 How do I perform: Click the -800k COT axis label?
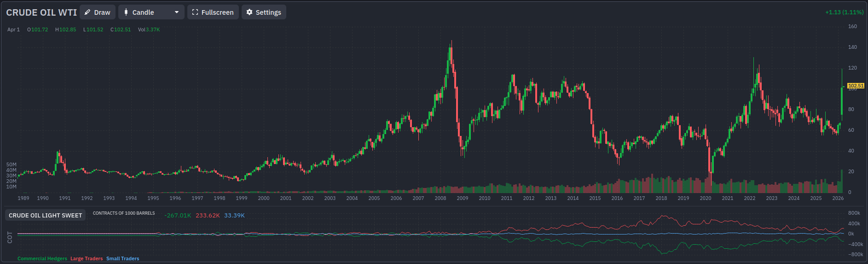[x=856, y=254]
